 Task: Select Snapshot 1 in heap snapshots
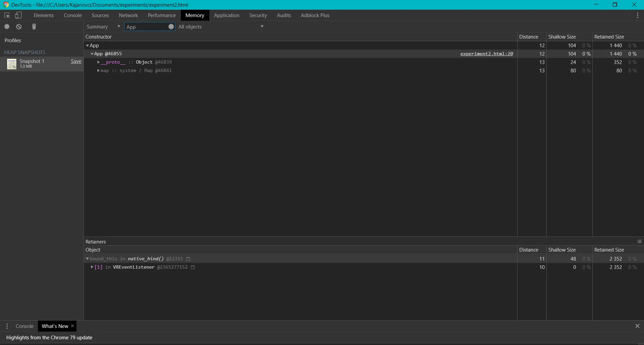click(42, 64)
